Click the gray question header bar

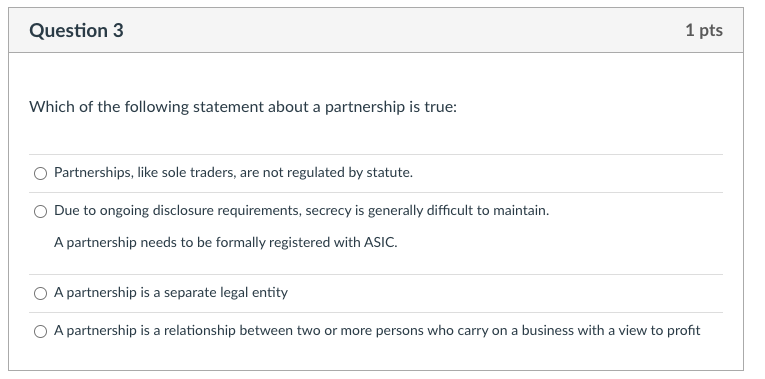click(376, 30)
